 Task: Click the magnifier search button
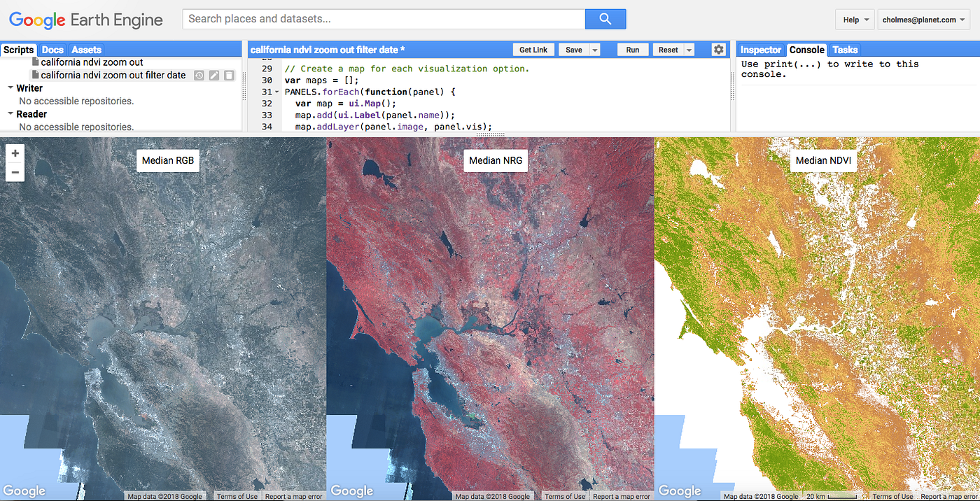[x=605, y=19]
